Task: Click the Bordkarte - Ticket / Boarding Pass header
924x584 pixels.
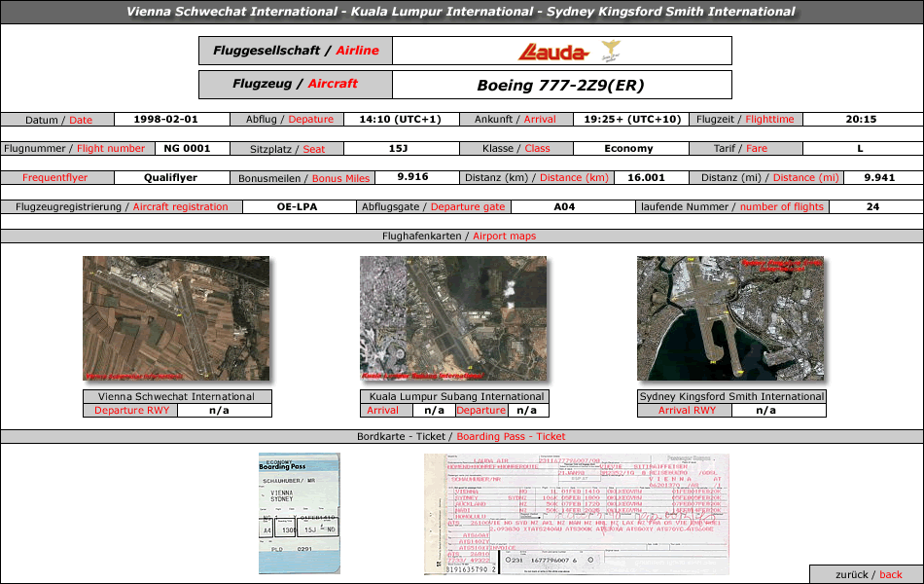Action: (x=461, y=436)
